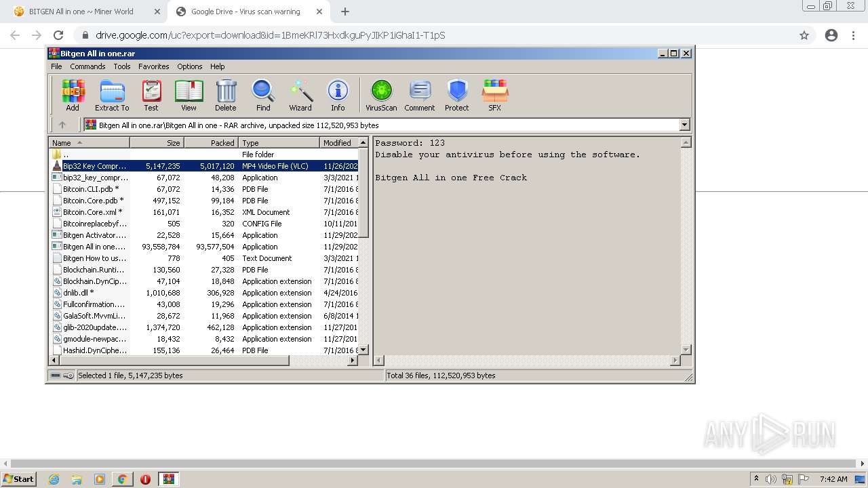Select the Bitgen Activator application file
868x488 pixels.
[x=203, y=235]
